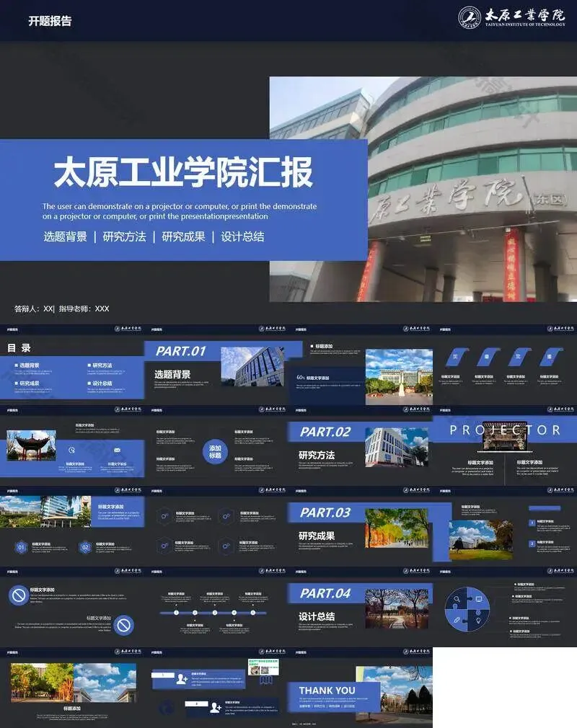Screen dimensions: 577x728
Task: Click the monitor quadrant of the circle diagram
Action: [x=478, y=599]
